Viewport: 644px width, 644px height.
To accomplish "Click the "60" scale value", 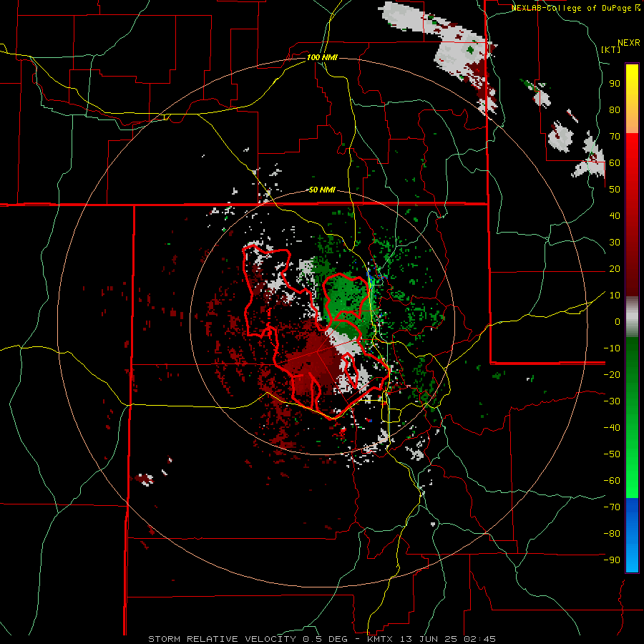I will pos(615,163).
